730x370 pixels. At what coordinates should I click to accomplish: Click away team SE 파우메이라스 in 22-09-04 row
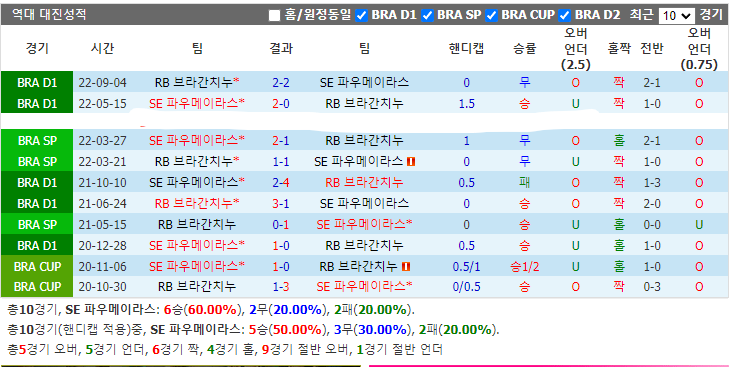[x=364, y=82]
